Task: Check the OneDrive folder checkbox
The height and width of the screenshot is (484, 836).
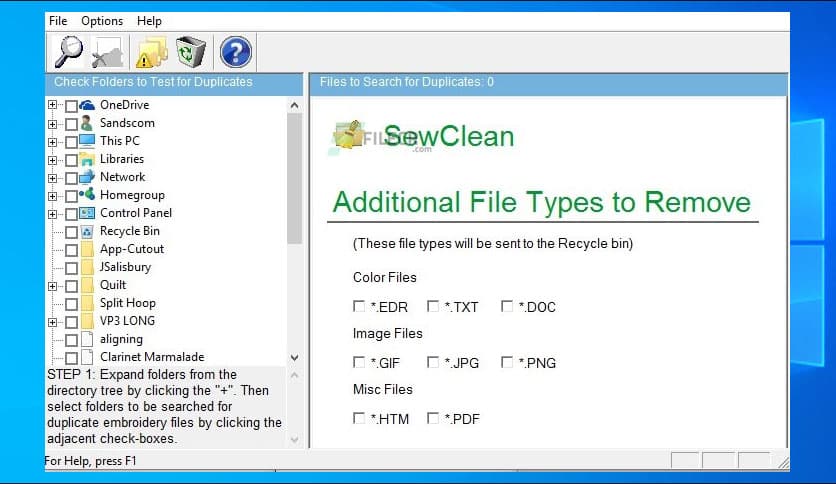Action: tap(71, 106)
